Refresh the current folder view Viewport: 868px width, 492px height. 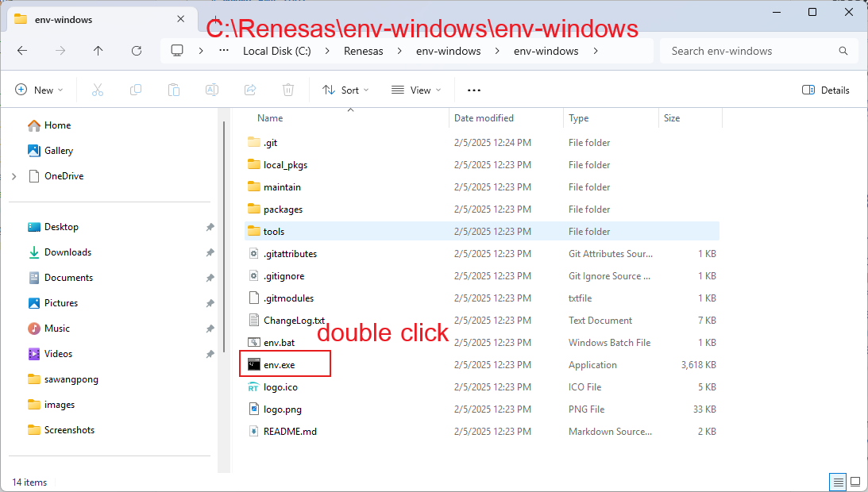point(137,51)
